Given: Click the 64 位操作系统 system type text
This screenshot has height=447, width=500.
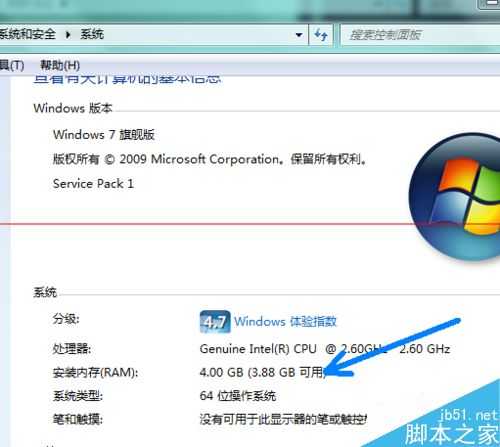Looking at the screenshot, I should point(238,396).
